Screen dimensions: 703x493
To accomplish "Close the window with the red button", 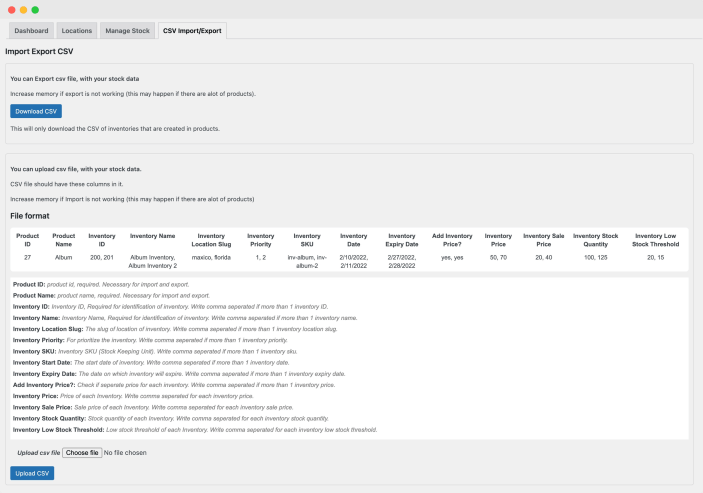I will [11, 9].
